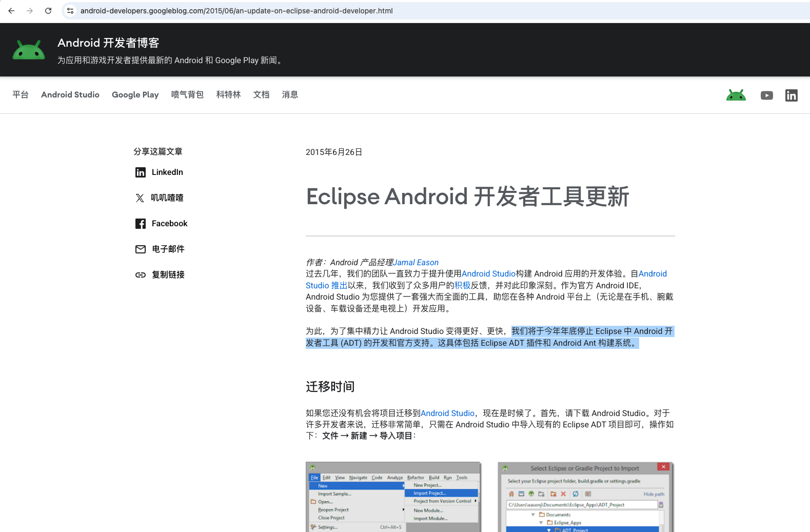Viewport: 810px width, 532px height.
Task: Share via LinkedIn text link
Action: pos(167,172)
